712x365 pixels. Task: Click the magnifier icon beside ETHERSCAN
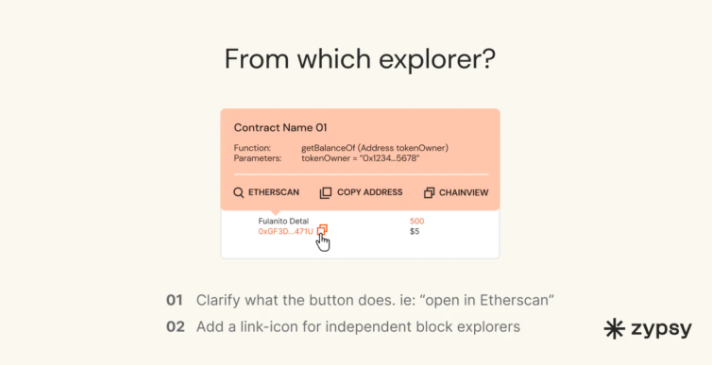(238, 192)
